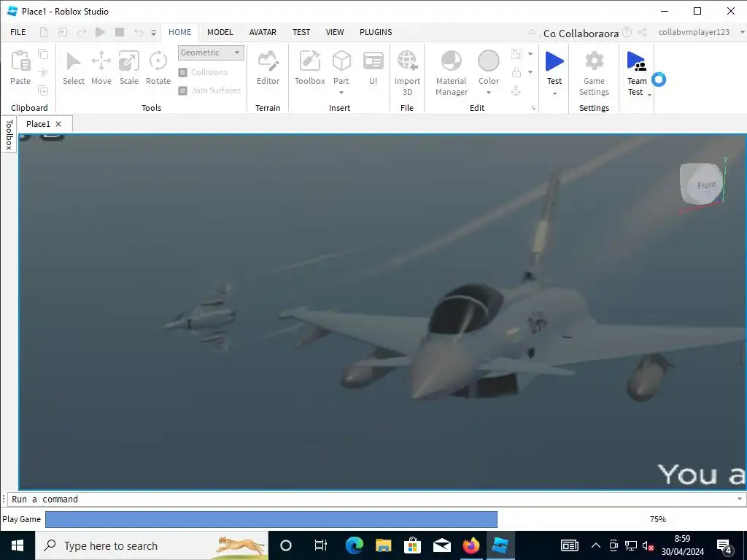Click the Share icon near Collaborate
Image resolution: width=747 pixels, height=560 pixels.
point(642,32)
